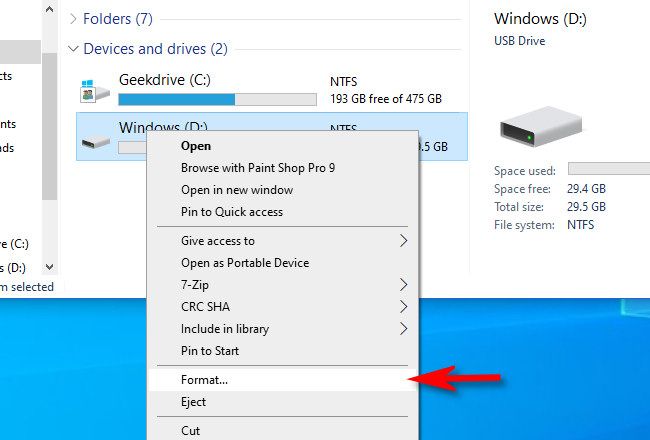The height and width of the screenshot is (440, 650).
Task: Click Pin to Quick access
Action: click(x=232, y=212)
